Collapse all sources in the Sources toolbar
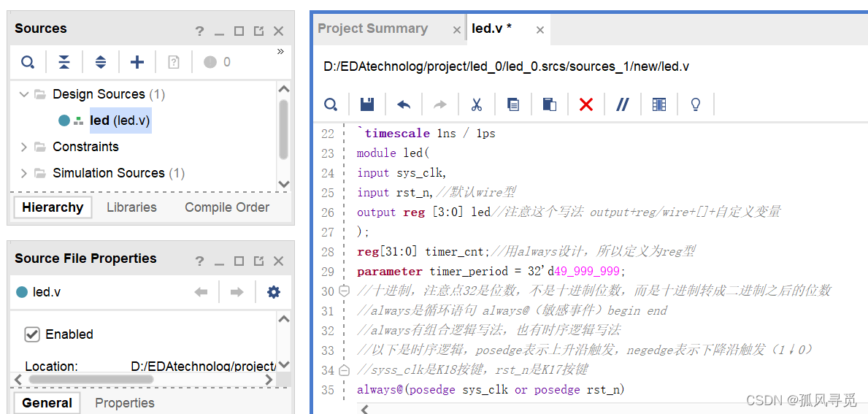 pos(64,62)
